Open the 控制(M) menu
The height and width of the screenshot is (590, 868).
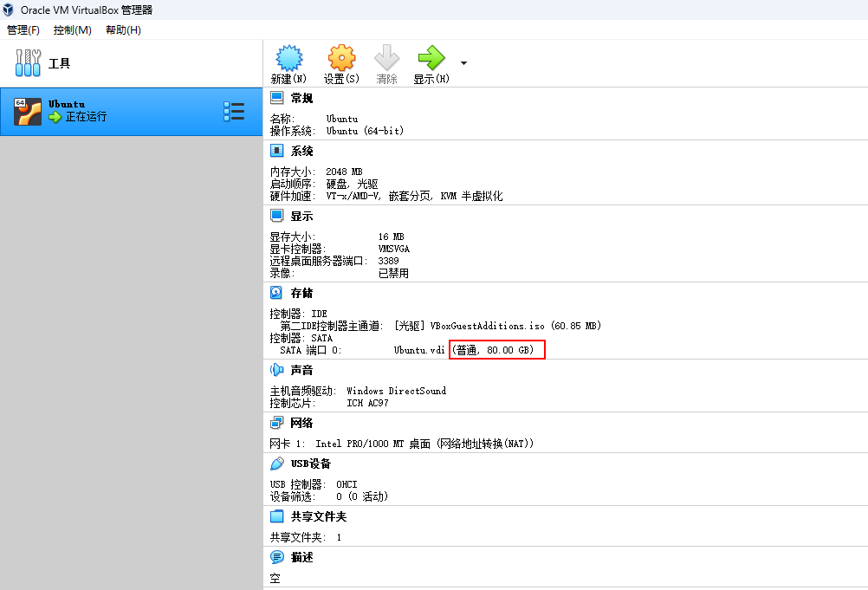[73, 29]
